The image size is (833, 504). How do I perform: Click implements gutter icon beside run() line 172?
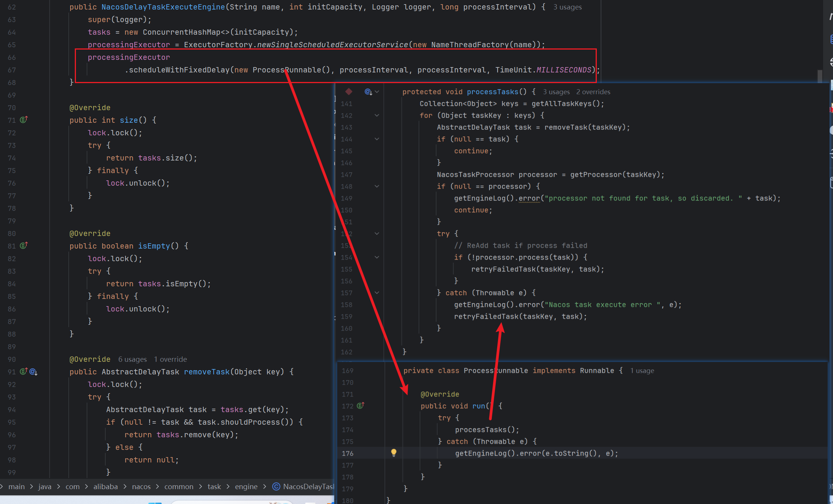point(360,406)
